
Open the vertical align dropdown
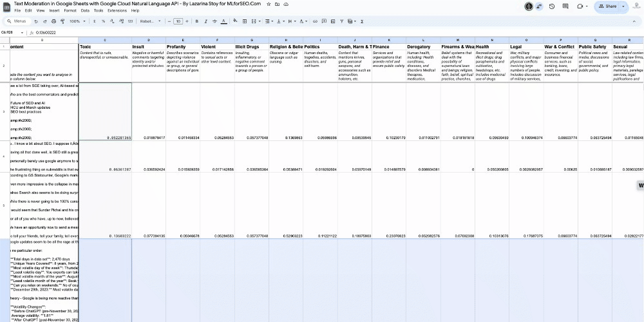coord(279,21)
